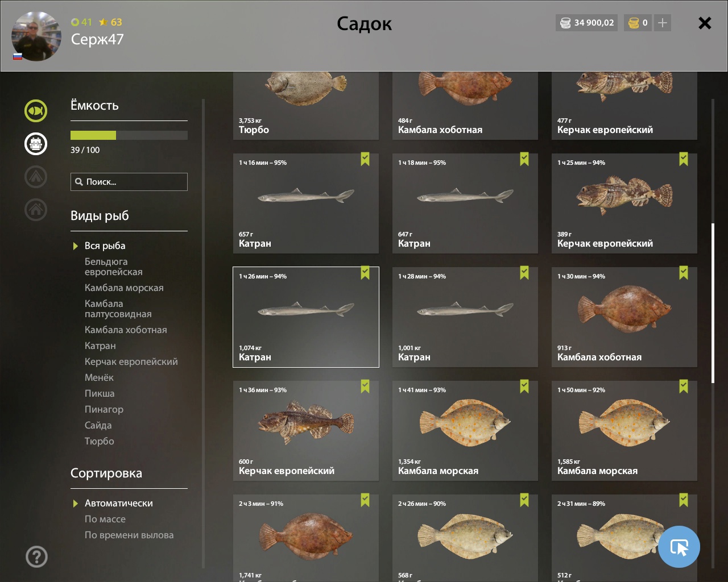Click the Ёмкость capacity progress bar
Screen dimensions: 728x582
point(129,135)
